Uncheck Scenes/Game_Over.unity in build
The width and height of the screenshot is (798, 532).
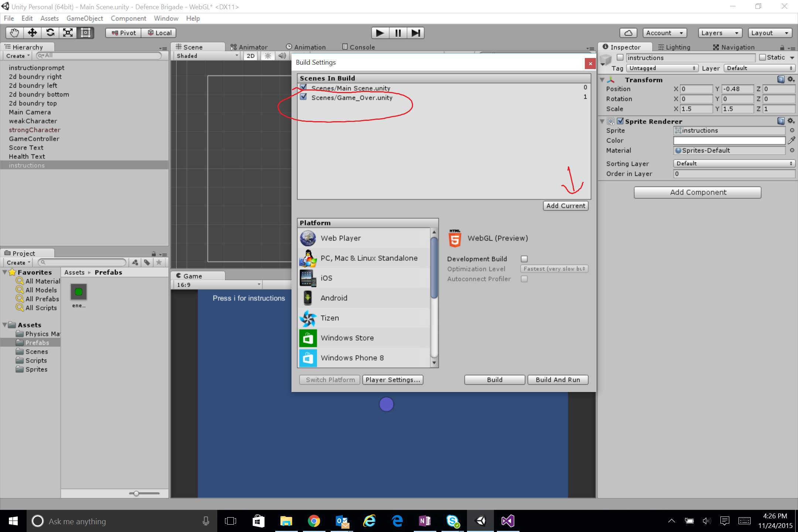(303, 97)
